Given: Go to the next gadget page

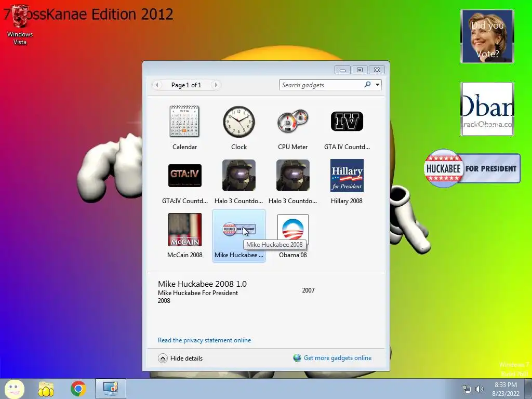Looking at the screenshot, I should [216, 85].
